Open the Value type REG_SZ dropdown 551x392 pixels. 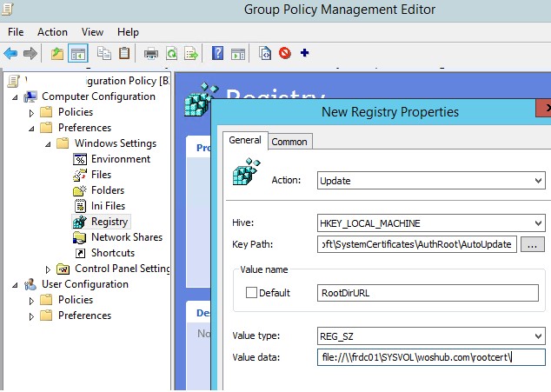click(430, 336)
